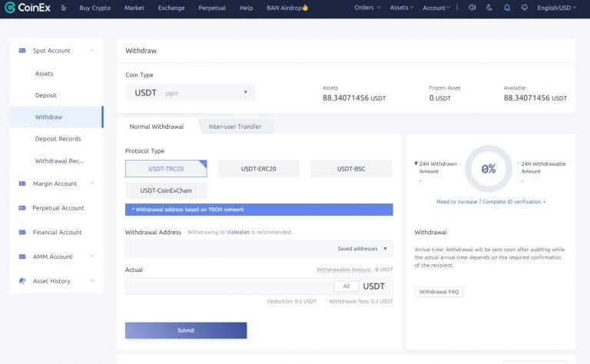Click the All amount button
This screenshot has width=590, height=364.
(346, 286)
